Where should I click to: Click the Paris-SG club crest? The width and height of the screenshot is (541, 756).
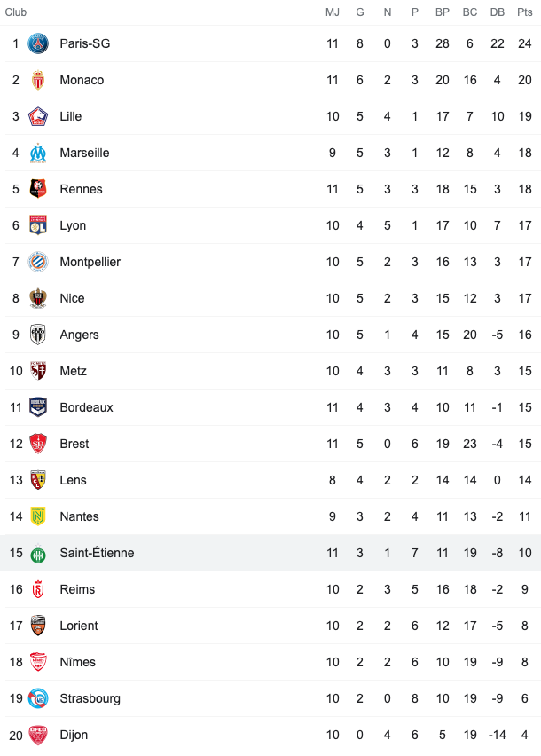coord(38,43)
